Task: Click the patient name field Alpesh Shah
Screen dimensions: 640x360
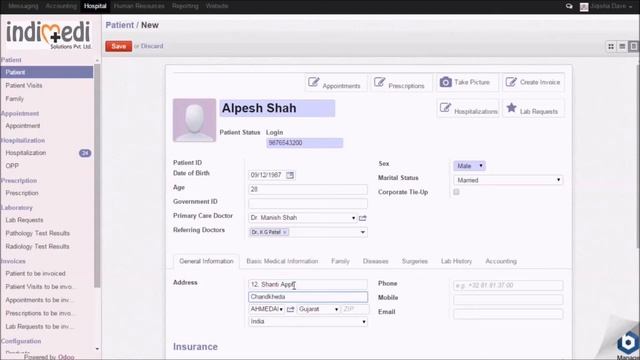Action: [x=277, y=108]
